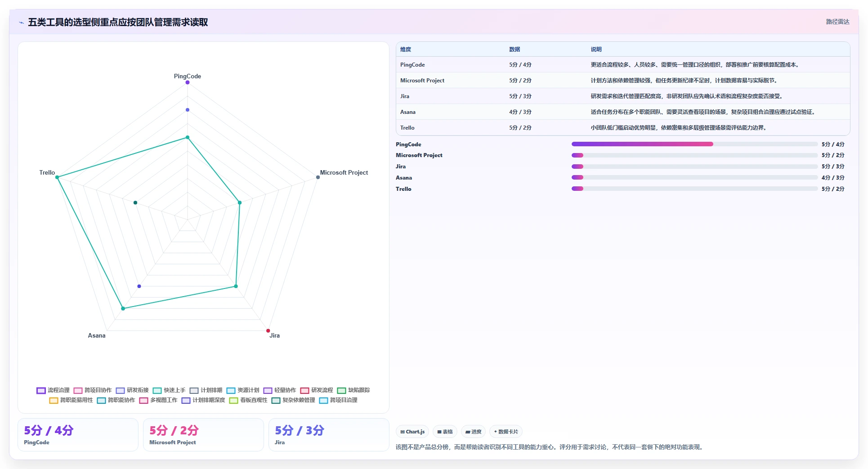Click the Microsoft Project radar axis label
868x469 pixels.
344,173
